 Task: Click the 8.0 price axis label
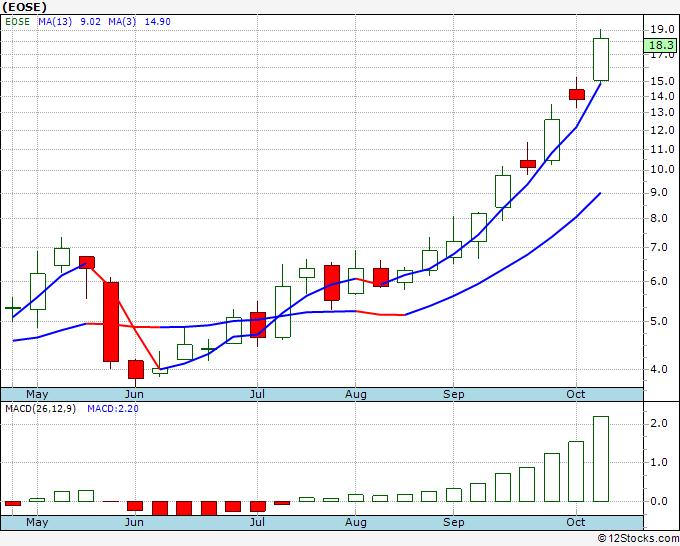pyautogui.click(x=659, y=218)
